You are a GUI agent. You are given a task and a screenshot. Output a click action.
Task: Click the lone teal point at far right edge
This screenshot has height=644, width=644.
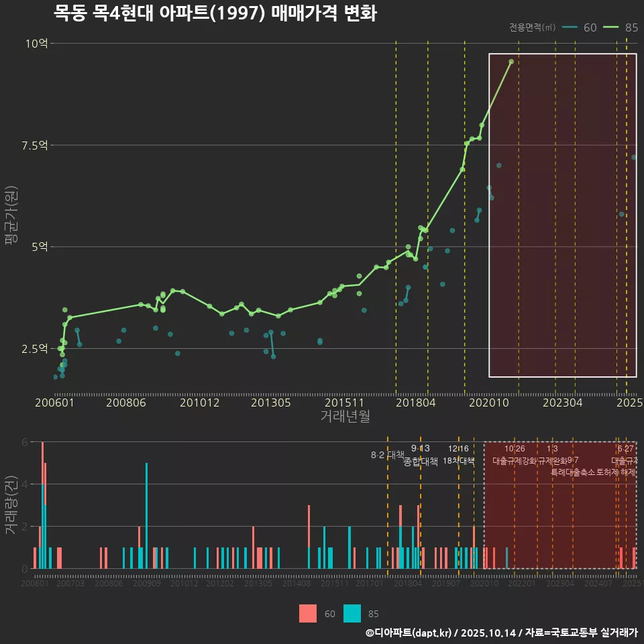(634, 157)
